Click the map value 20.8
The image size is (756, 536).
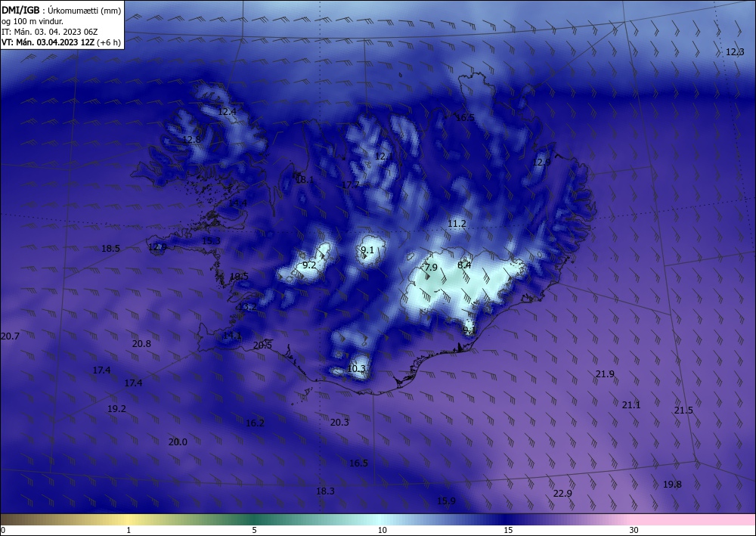click(x=141, y=344)
